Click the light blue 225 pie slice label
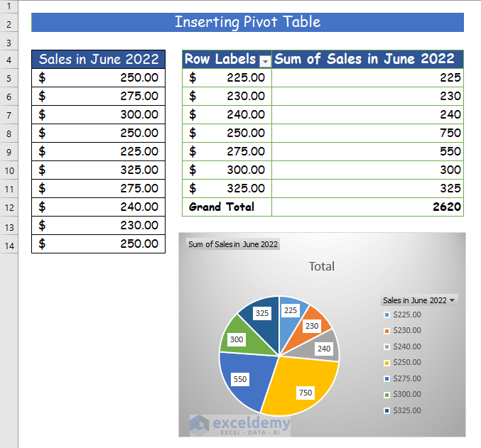This screenshot has width=481, height=448. [290, 311]
